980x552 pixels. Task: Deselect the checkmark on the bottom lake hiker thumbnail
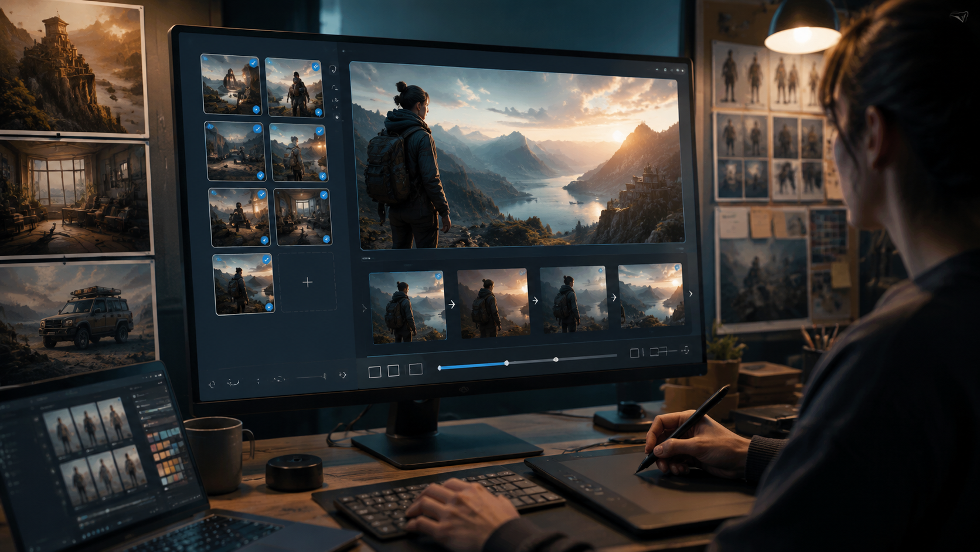(266, 259)
